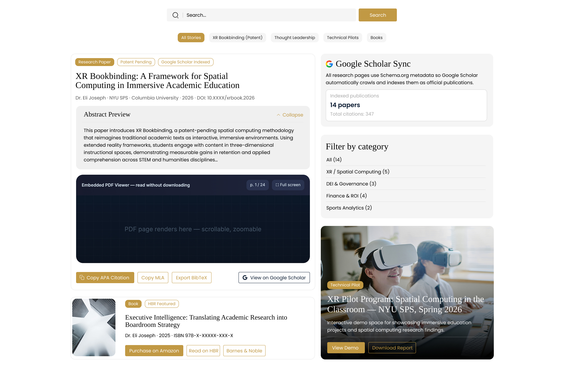Filter by XR / Spatial Computing (5)
564x392 pixels.
pyautogui.click(x=406, y=172)
